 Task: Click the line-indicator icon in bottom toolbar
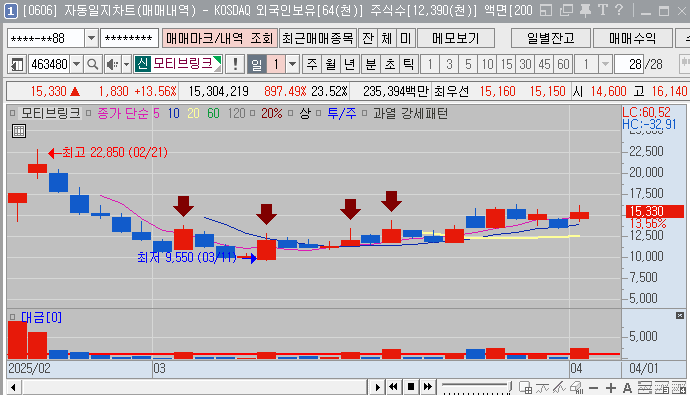tap(542, 388)
